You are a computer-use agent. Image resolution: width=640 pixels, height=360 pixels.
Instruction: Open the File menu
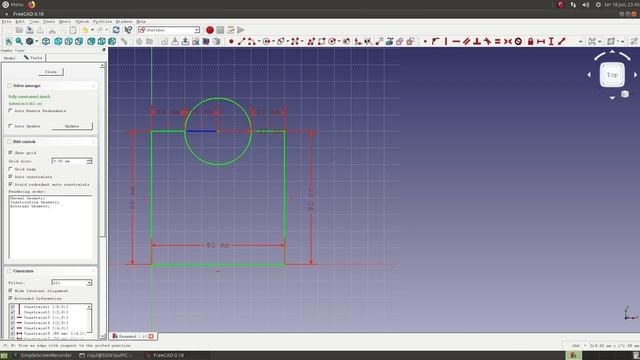tap(7, 22)
